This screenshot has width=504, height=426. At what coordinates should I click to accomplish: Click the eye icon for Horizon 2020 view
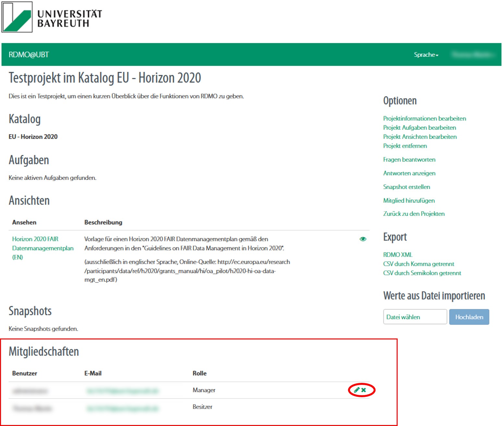[x=363, y=239]
